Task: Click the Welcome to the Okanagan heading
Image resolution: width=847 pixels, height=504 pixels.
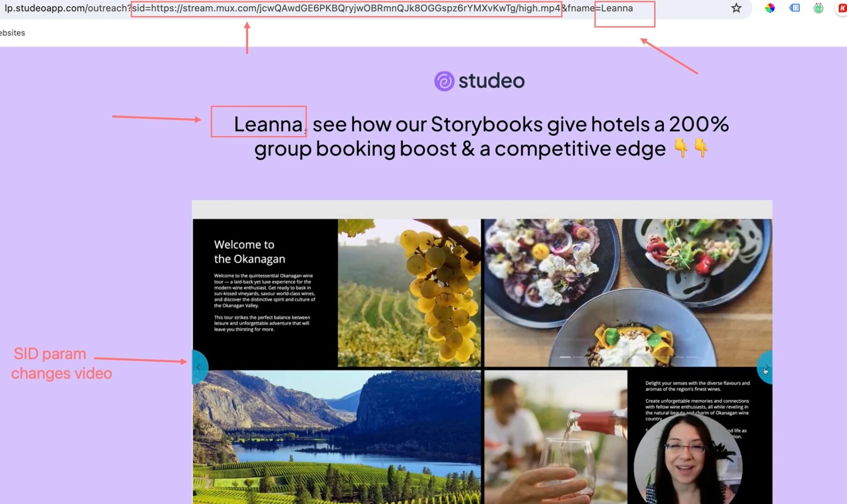Action: (249, 252)
